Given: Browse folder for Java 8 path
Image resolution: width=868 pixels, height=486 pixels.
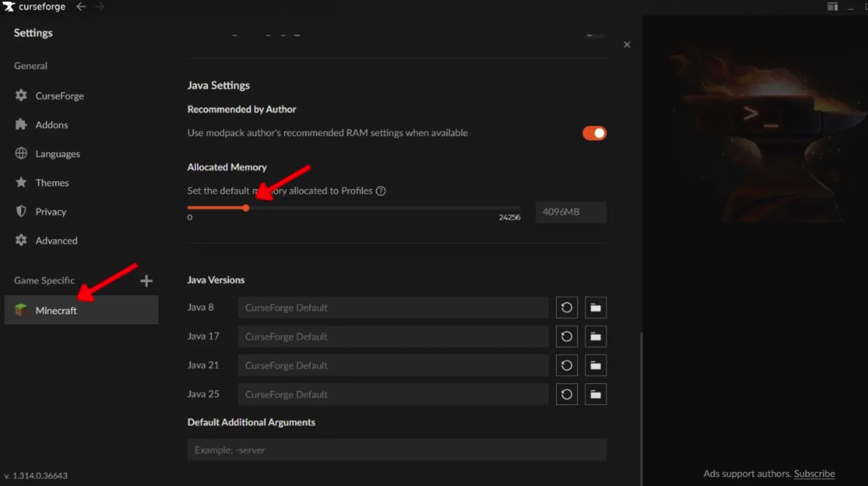Looking at the screenshot, I should point(595,307).
